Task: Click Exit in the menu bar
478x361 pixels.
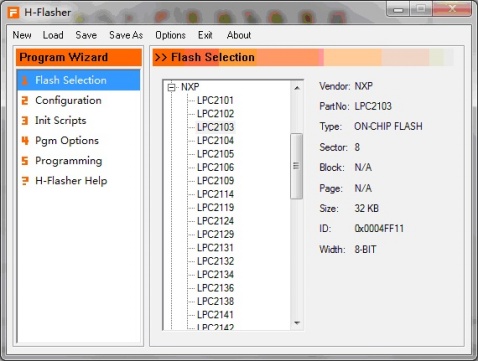Action: 205,35
